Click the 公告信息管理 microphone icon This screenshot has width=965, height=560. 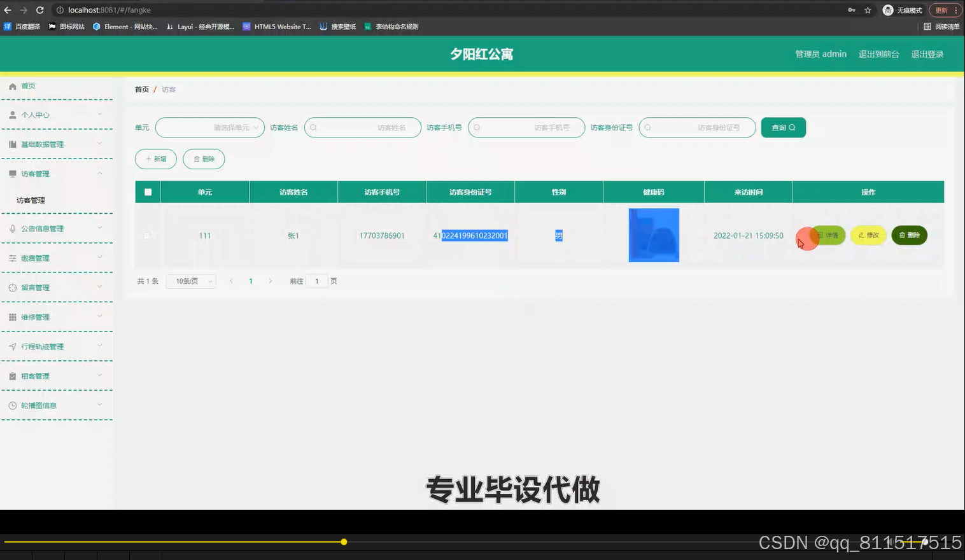13,228
